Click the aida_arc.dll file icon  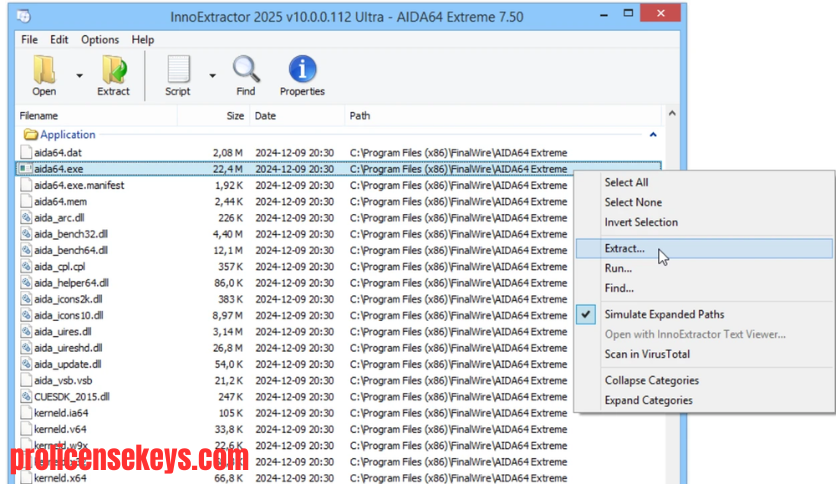(26, 217)
